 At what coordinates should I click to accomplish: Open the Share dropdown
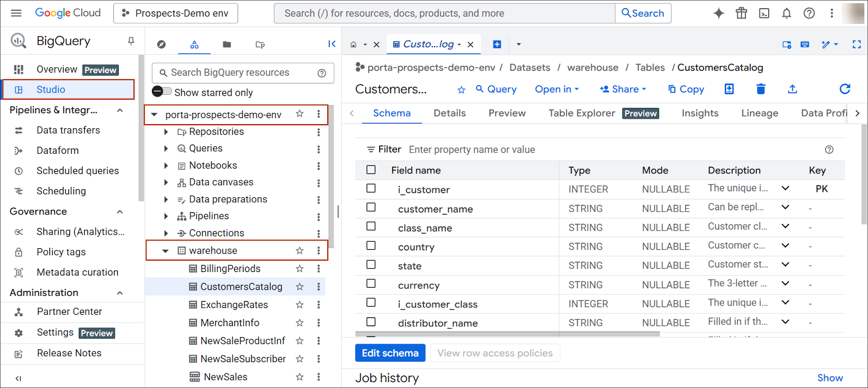[x=623, y=89]
